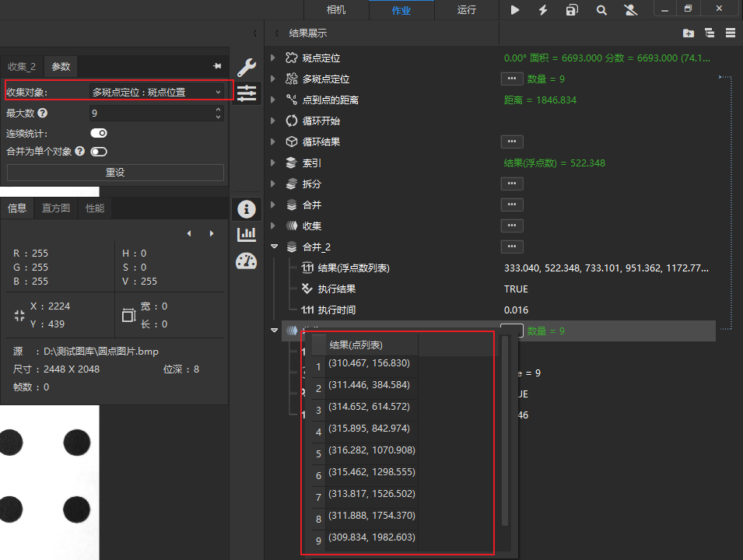743x560 pixels.
Task: Toggle the 合并为单个对象 switch
Action: 99,152
